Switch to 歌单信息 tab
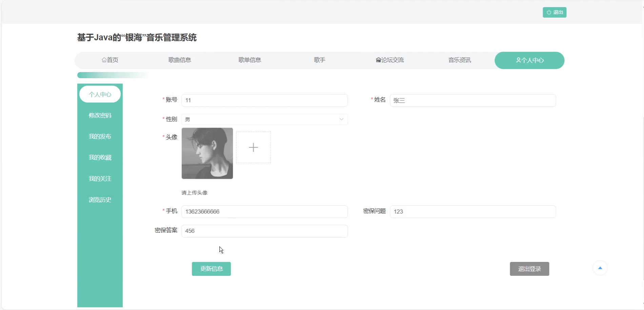The image size is (644, 310). pos(249,60)
